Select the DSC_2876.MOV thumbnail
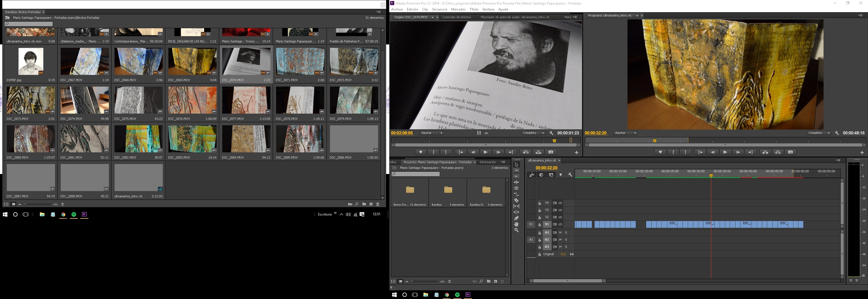 pyautogui.click(x=192, y=100)
